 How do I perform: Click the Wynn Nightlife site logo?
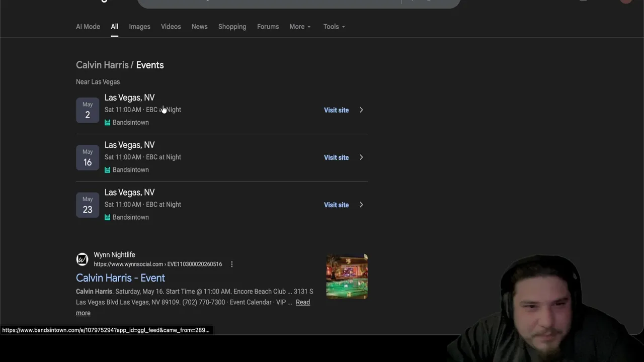tap(82, 259)
